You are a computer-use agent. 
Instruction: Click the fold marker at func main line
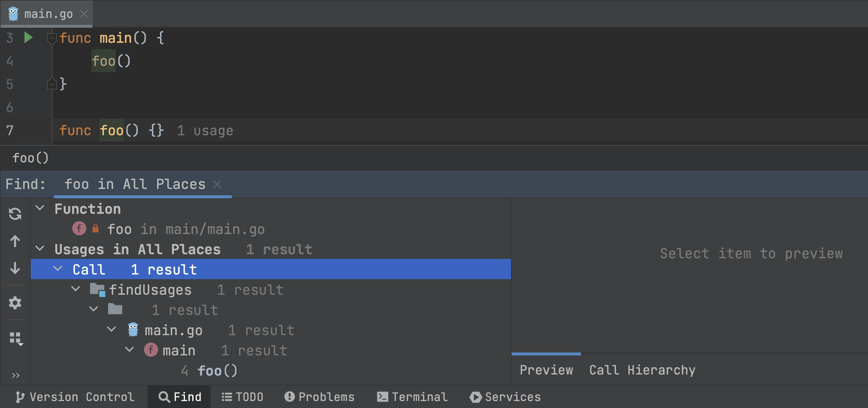[52, 38]
